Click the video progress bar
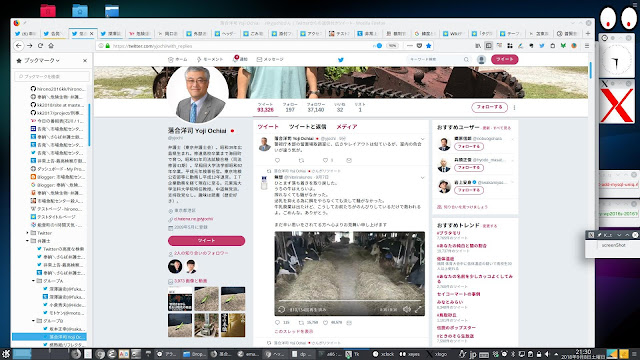This screenshot has width=640, height=360. click(349, 301)
